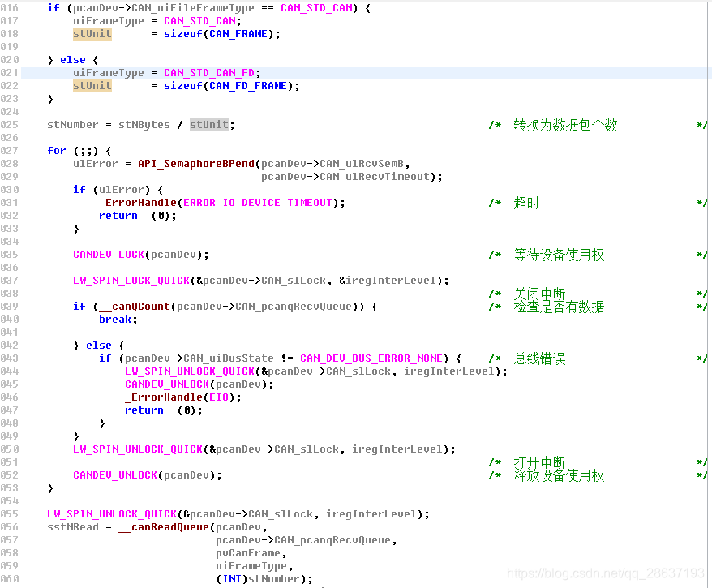Click stNBytes in the division expression
Screen dimensions: 712x588
[x=144, y=125]
